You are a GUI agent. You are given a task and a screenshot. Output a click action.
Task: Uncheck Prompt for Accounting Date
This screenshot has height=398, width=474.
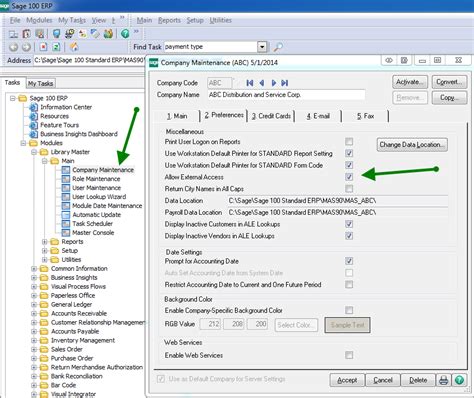coord(349,261)
